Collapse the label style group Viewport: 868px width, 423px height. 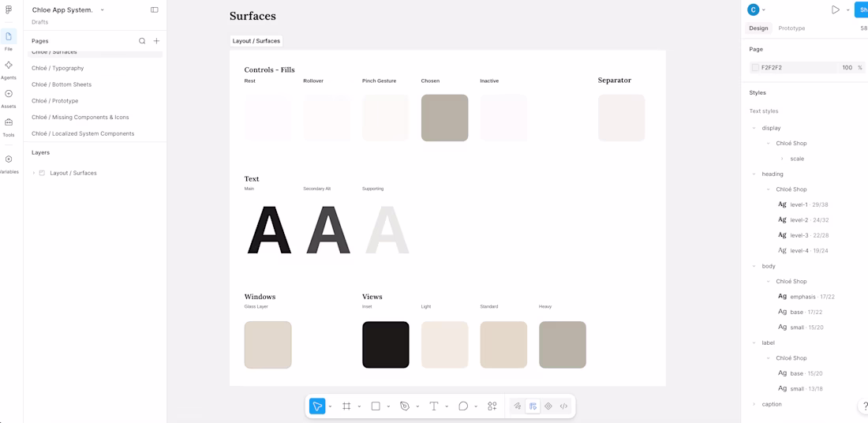[x=754, y=343]
